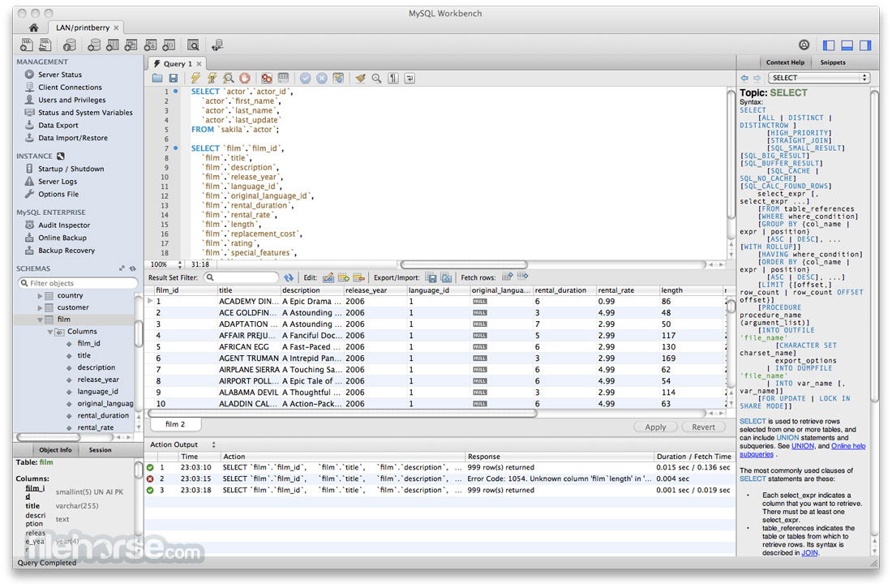
Task: Adjust the editor zoom 100% stepper
Action: click(180, 264)
